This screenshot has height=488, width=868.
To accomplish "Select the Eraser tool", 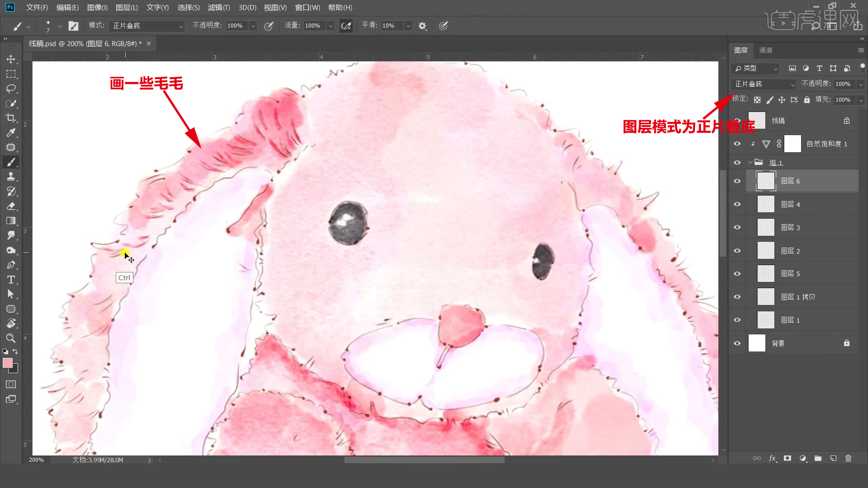I will tap(11, 206).
